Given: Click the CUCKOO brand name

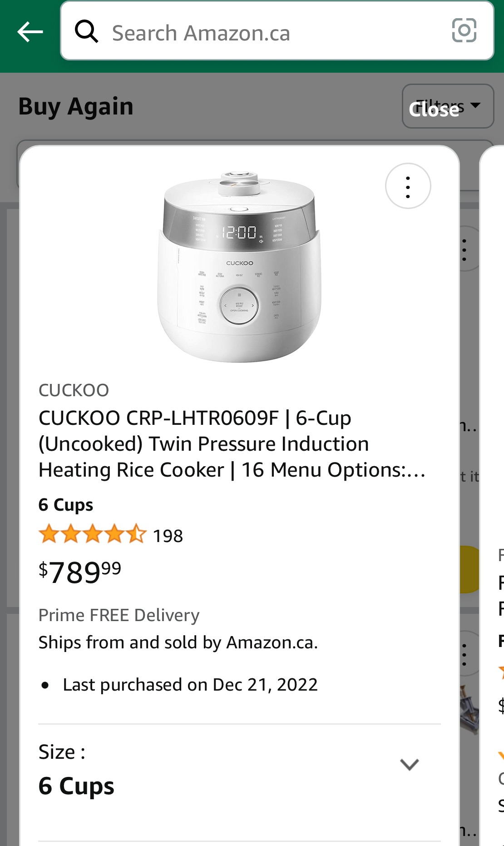Looking at the screenshot, I should coord(74,390).
